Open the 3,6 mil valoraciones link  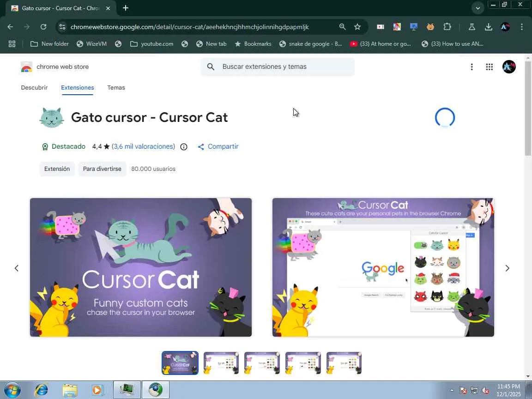point(143,146)
